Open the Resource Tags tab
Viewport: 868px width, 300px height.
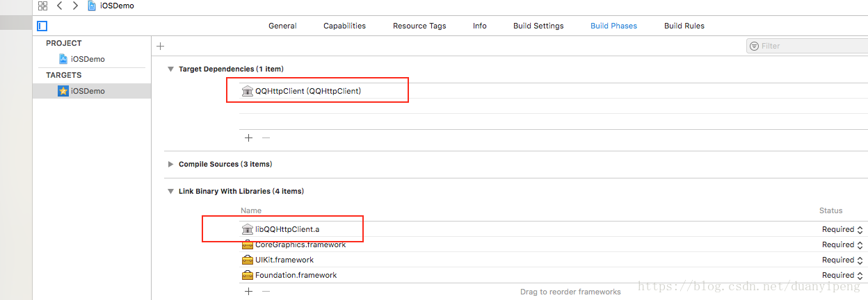[419, 26]
